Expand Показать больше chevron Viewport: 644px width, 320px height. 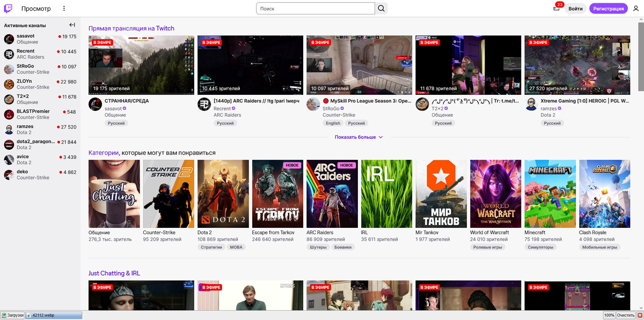[381, 137]
